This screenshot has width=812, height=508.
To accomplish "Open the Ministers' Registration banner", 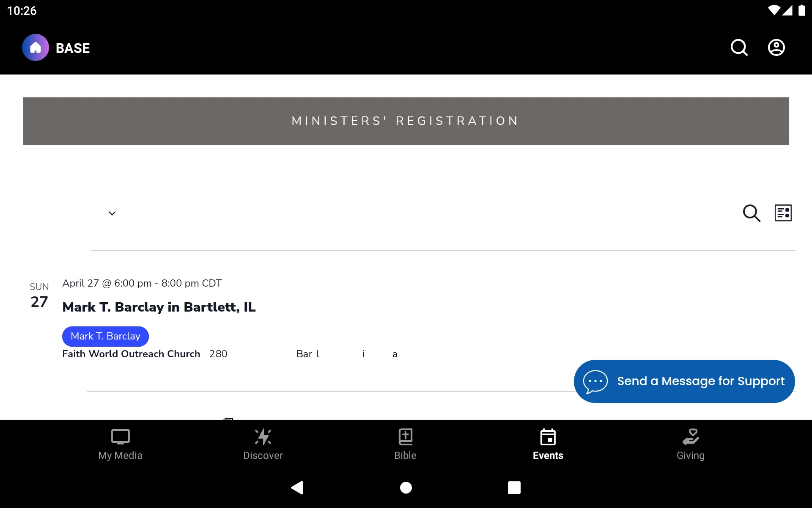I will point(406,121).
